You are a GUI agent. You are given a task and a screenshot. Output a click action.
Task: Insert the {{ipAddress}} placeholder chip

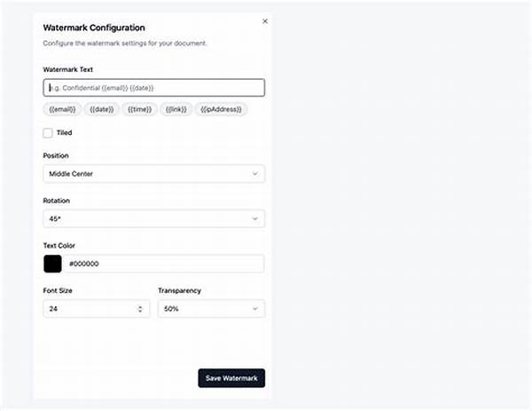point(222,109)
